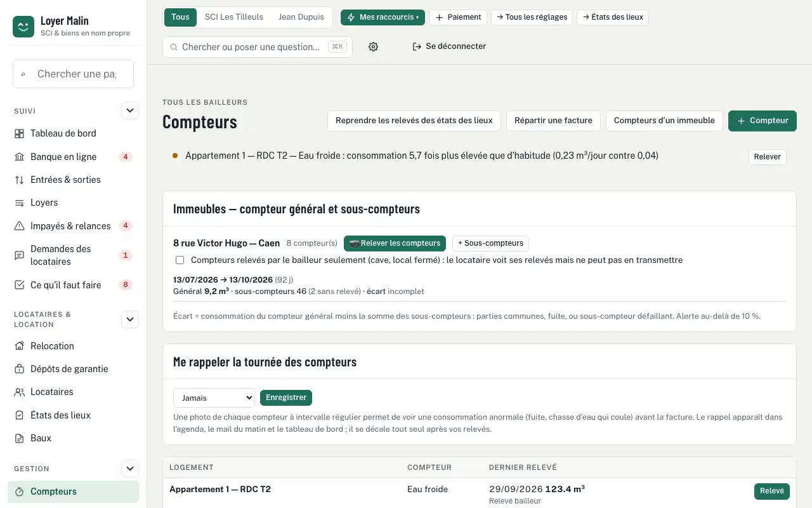Focus the Chercher ou poser une question field
The height and width of the screenshot is (508, 812).
point(258,47)
